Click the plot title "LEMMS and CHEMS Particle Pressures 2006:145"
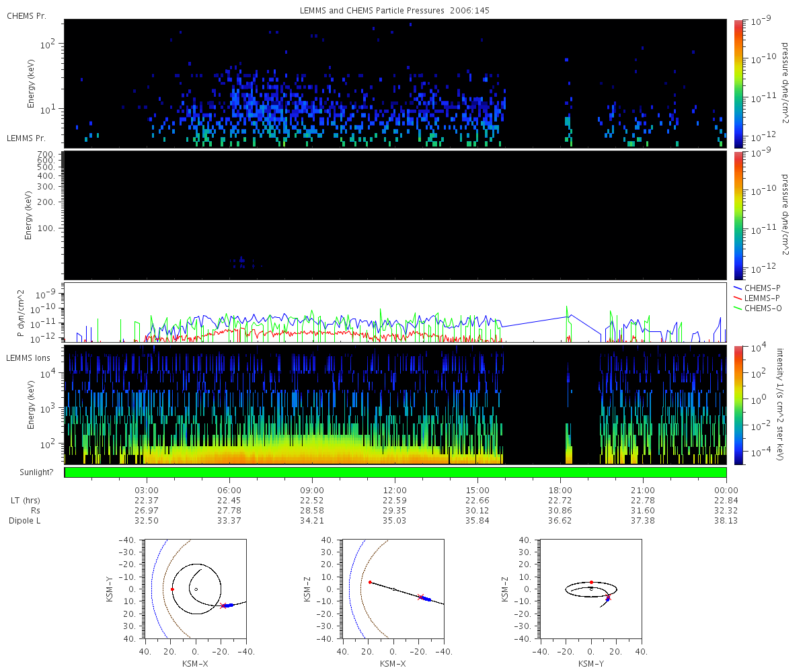 pos(396,11)
